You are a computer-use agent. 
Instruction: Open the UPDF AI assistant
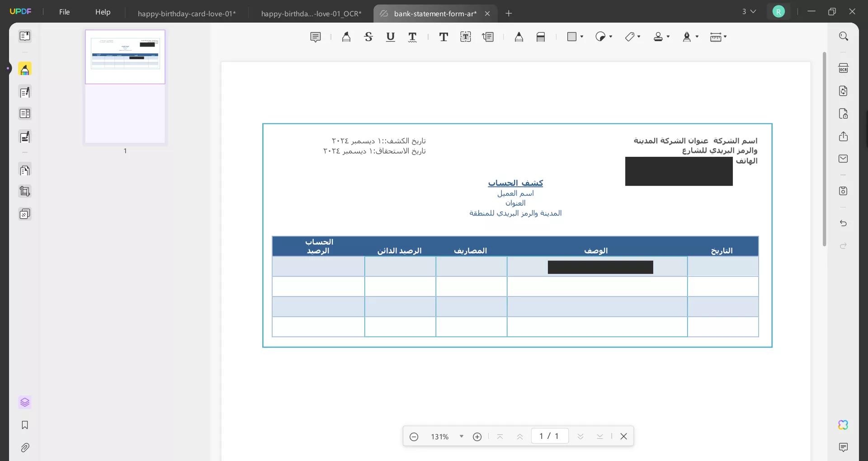(x=843, y=425)
